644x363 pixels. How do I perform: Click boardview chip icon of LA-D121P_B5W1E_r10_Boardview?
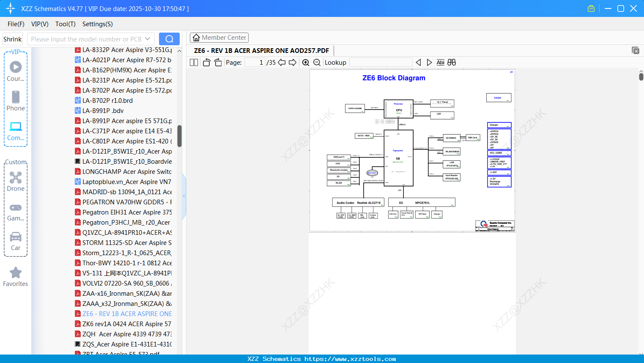78,162
